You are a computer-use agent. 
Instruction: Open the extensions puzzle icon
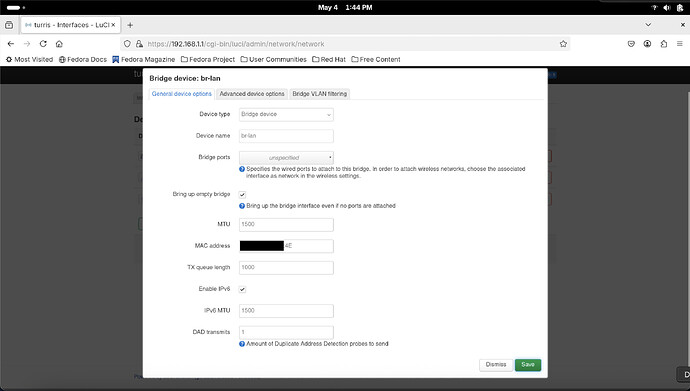pos(664,44)
